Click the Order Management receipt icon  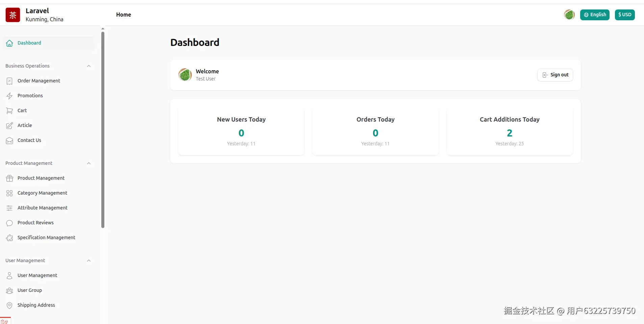point(9,81)
